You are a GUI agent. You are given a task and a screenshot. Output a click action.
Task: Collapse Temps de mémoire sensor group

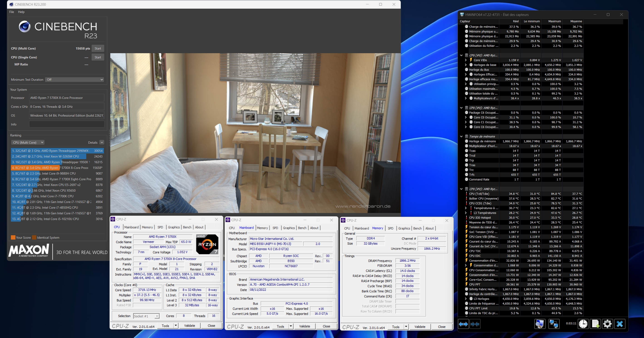pos(461,136)
